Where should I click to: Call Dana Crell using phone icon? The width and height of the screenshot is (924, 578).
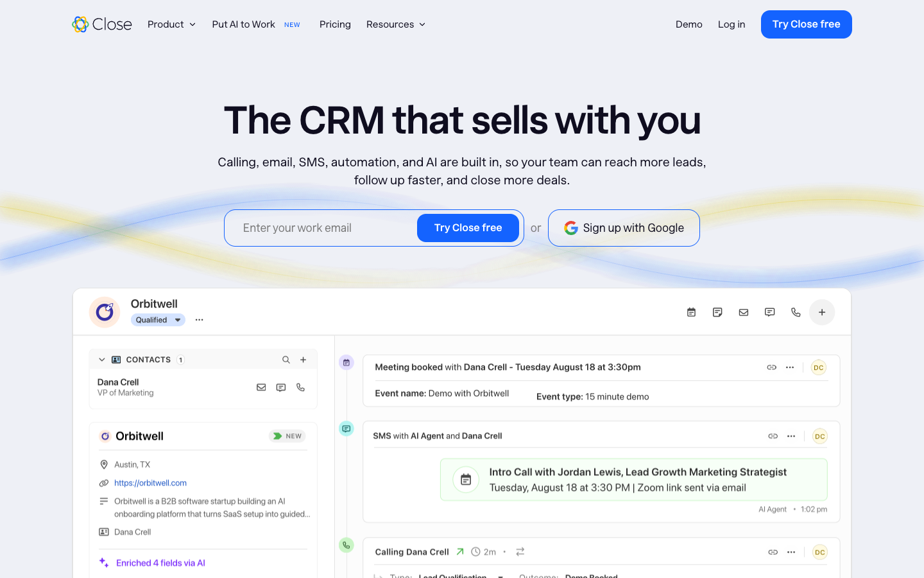[x=300, y=387]
